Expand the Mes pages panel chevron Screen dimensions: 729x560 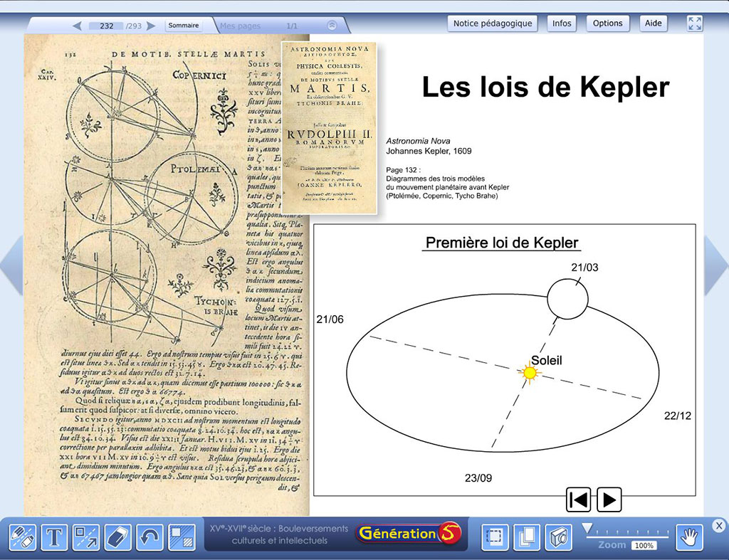tap(332, 26)
